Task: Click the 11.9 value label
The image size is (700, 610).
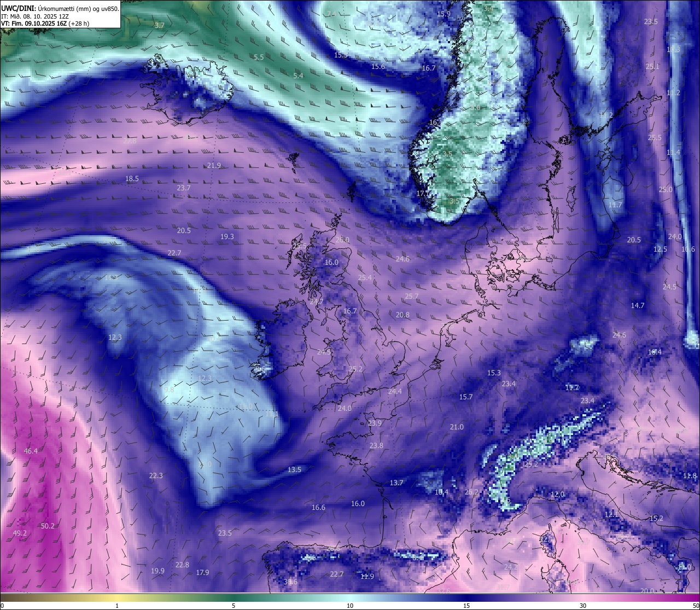Action: [367, 577]
